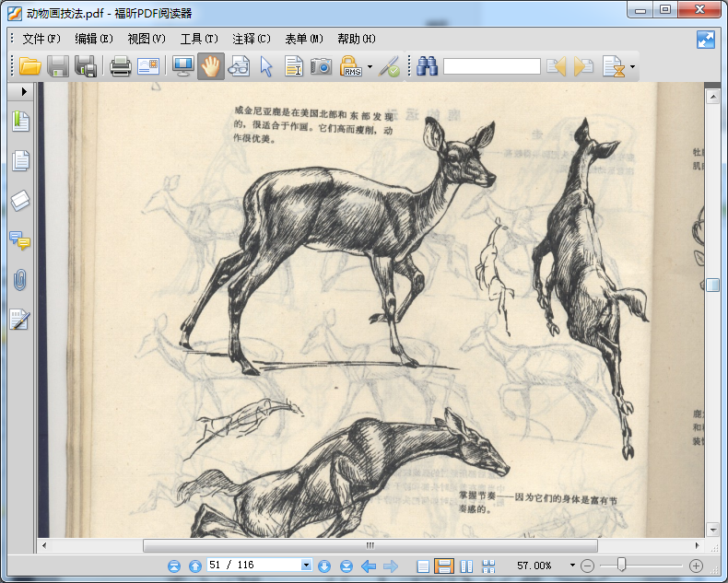Image resolution: width=728 pixels, height=583 pixels.
Task: Toggle full-screen blue arrows icon
Action: (x=706, y=40)
